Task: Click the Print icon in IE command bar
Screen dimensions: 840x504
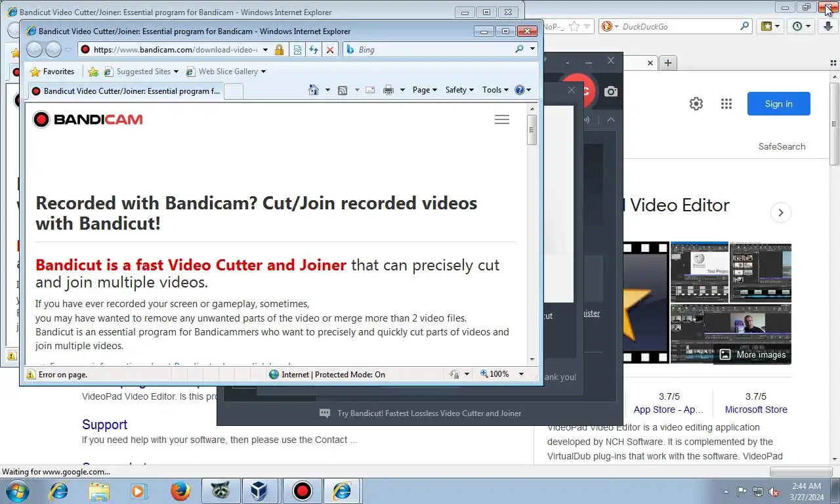Action: 388,90
